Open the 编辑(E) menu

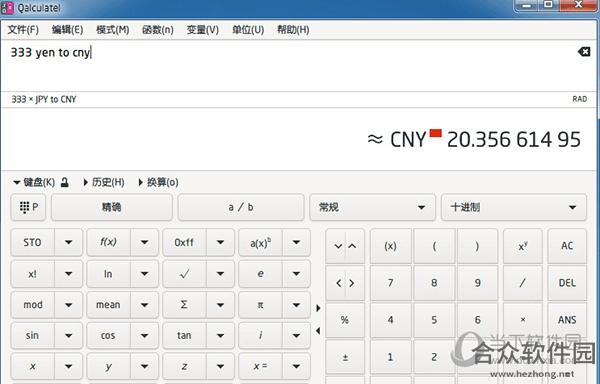tap(67, 29)
